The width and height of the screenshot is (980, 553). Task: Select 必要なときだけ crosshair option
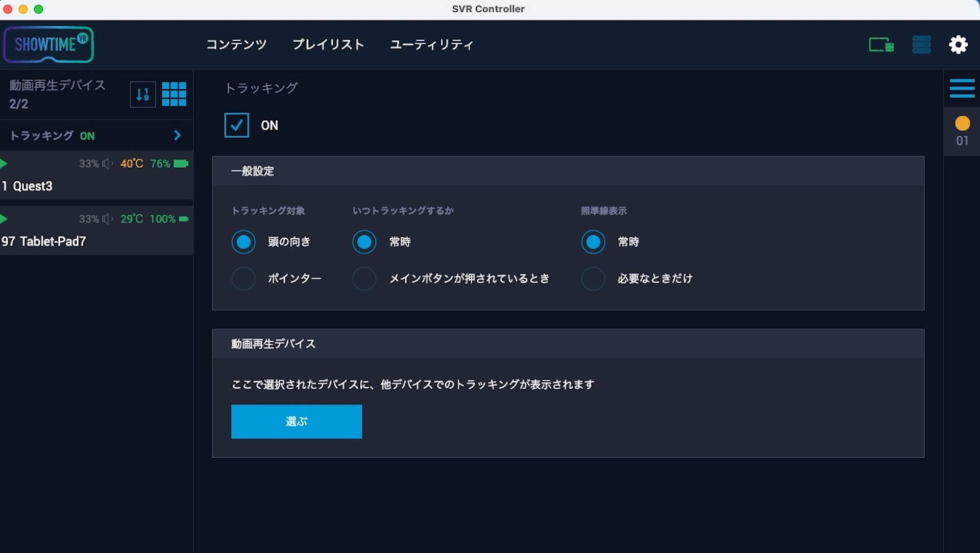tap(593, 279)
